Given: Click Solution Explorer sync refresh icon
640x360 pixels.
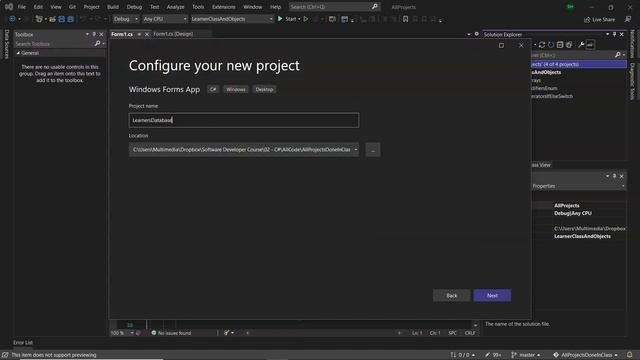Looking at the screenshot, I should coord(542,44).
